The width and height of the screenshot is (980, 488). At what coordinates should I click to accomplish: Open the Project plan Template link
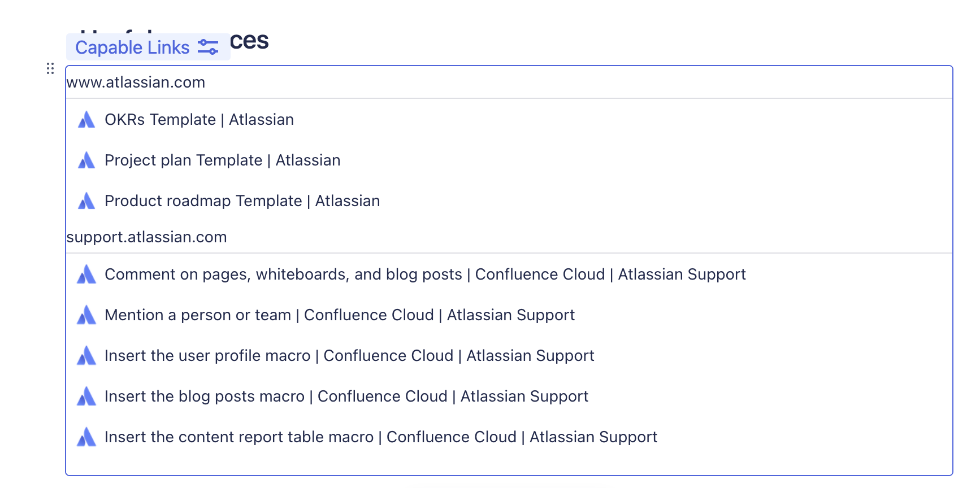tap(222, 160)
